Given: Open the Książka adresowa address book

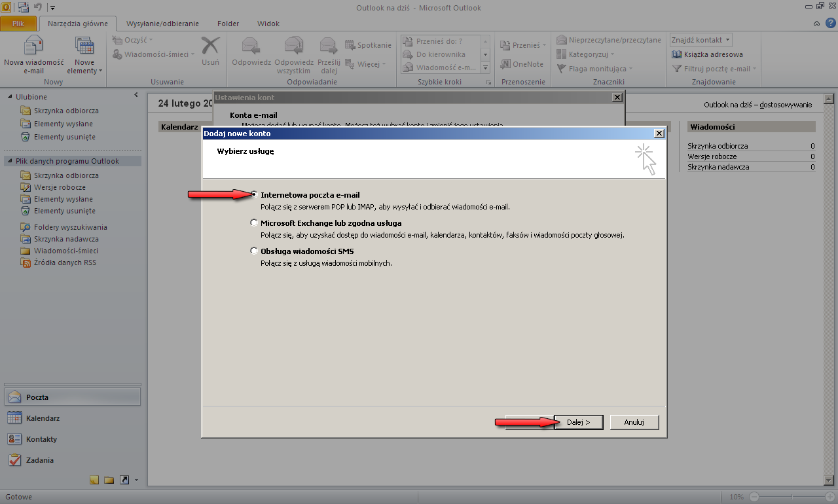Looking at the screenshot, I should pyautogui.click(x=707, y=54).
